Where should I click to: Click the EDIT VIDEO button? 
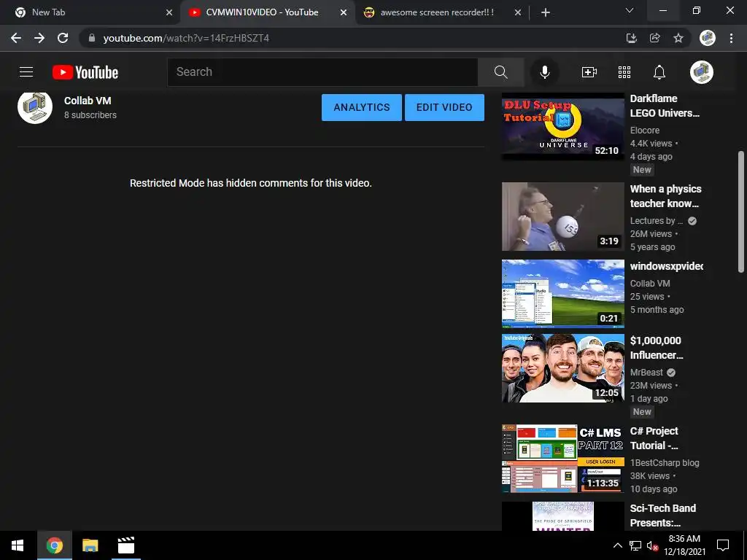[x=444, y=107]
